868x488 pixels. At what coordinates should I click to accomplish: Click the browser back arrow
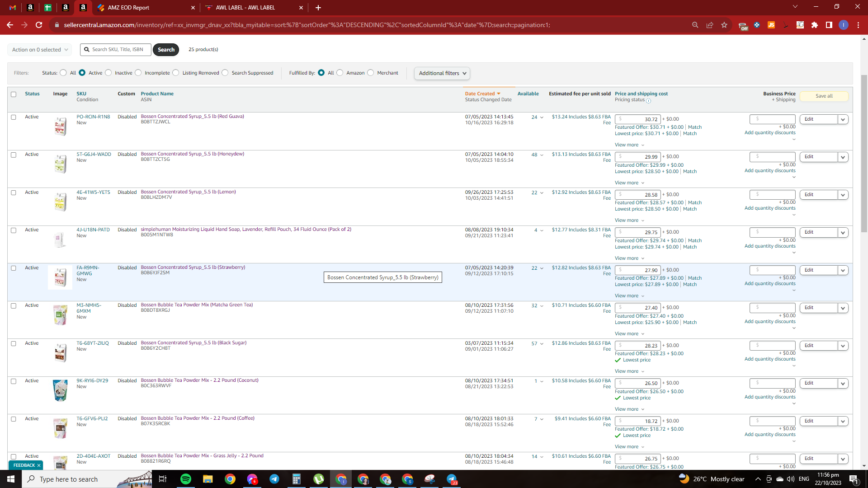click(10, 25)
